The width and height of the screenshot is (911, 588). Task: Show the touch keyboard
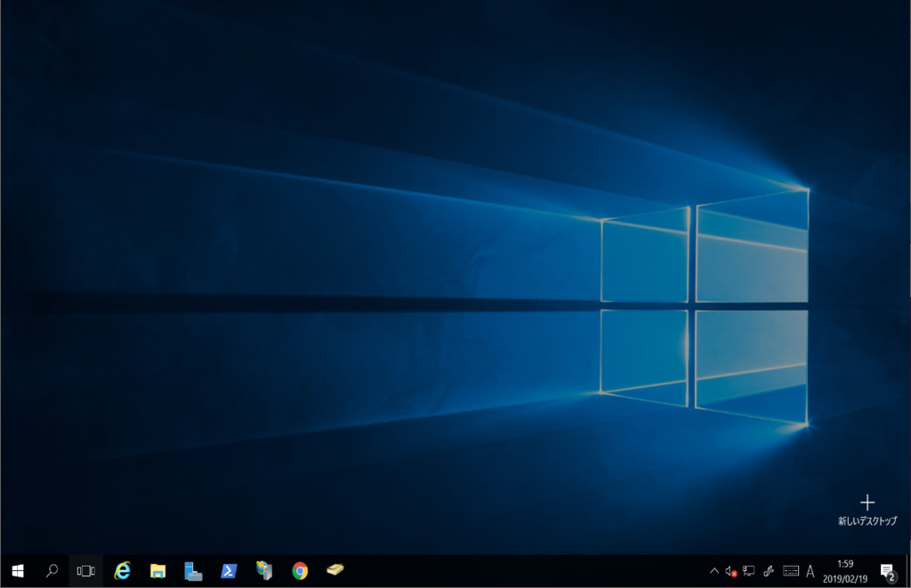pos(791,572)
